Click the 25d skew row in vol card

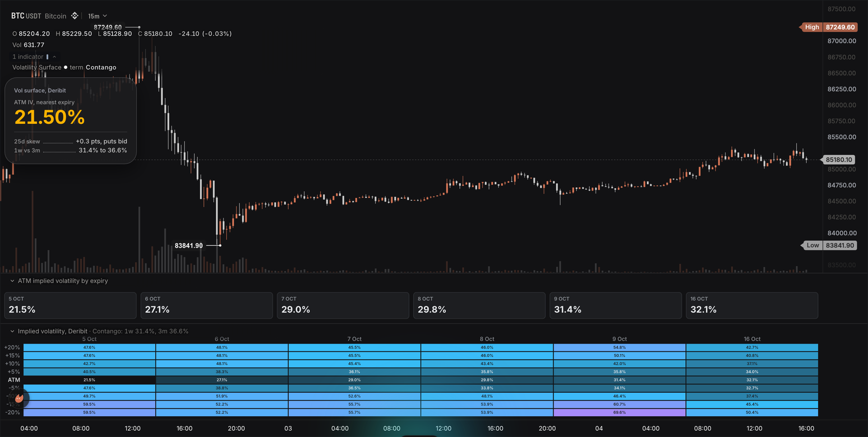point(71,142)
